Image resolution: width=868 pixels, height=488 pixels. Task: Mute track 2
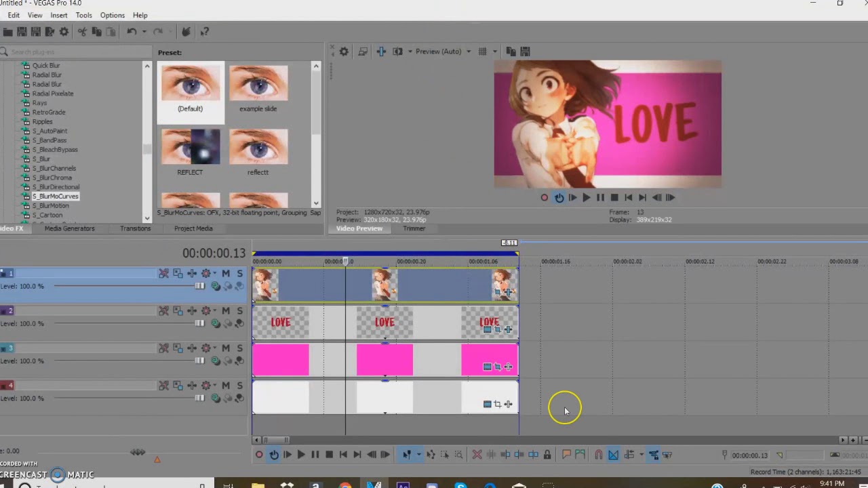(x=226, y=311)
